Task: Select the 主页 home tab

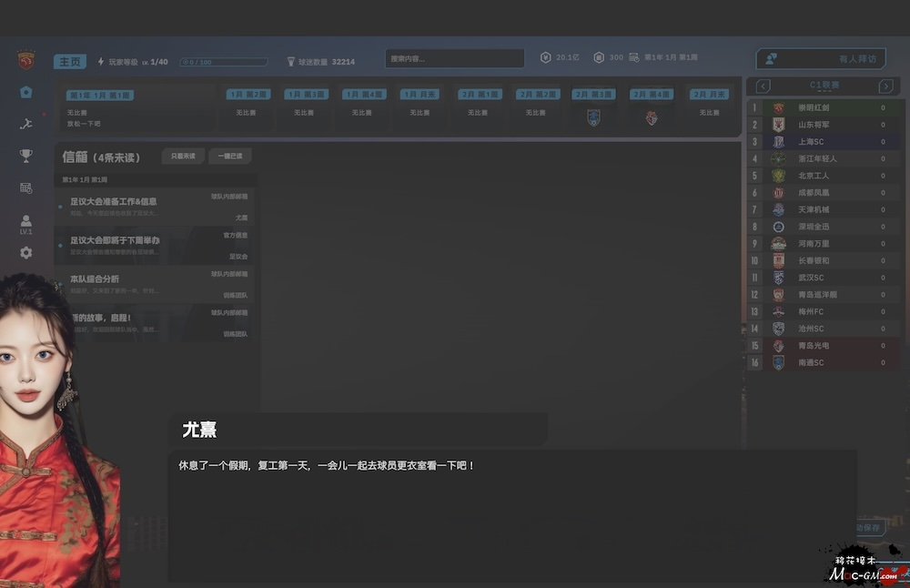Action: point(70,62)
